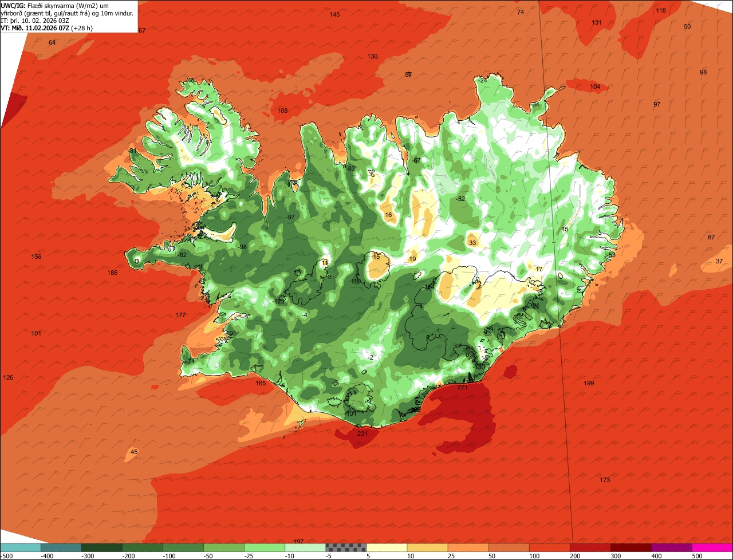
Task: Click the value -2 in southern Iceland
Action: tap(371, 357)
